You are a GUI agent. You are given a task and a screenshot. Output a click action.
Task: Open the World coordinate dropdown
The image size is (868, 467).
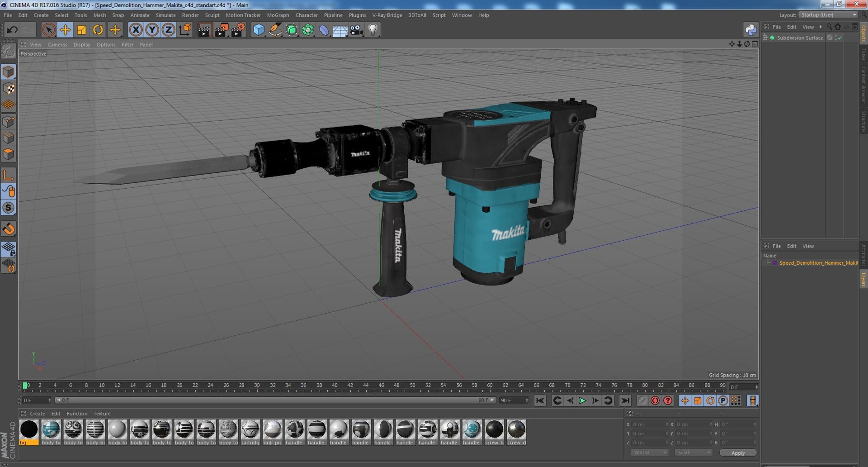coord(649,453)
